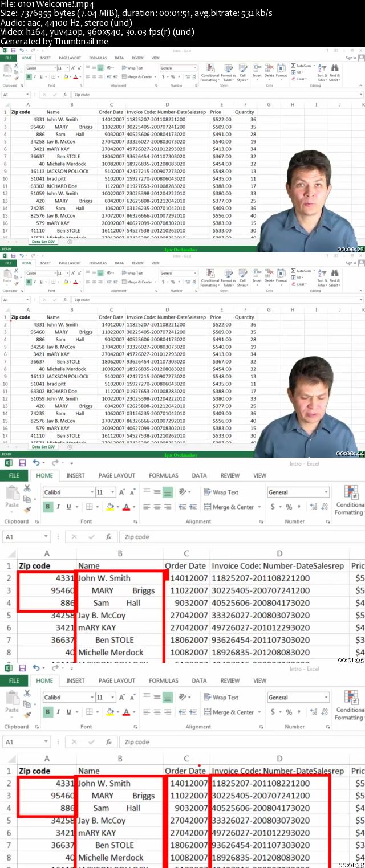The height and width of the screenshot is (868, 365).
Task: Toggle Italic in the 00:01:28 frame
Action: 59,712
